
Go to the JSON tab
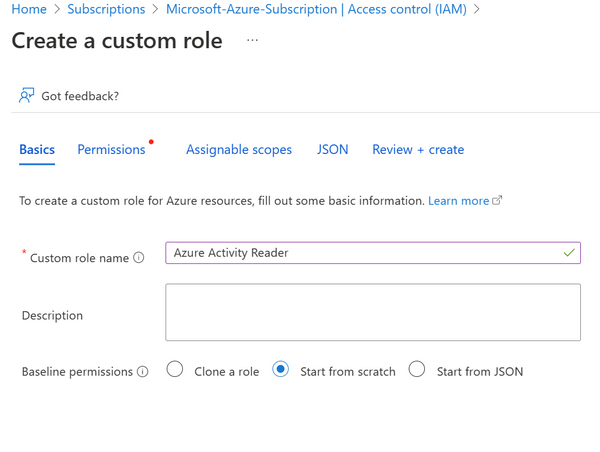click(333, 150)
